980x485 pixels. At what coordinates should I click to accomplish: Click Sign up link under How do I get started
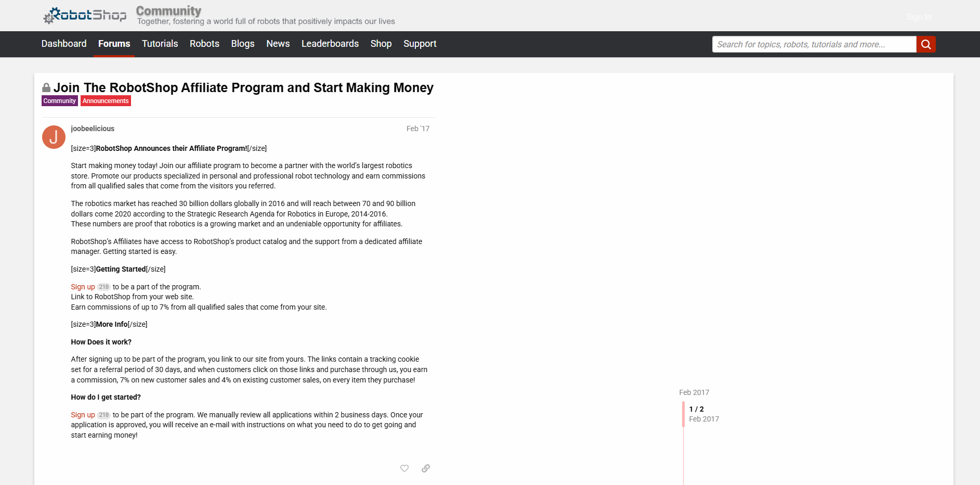pos(83,415)
